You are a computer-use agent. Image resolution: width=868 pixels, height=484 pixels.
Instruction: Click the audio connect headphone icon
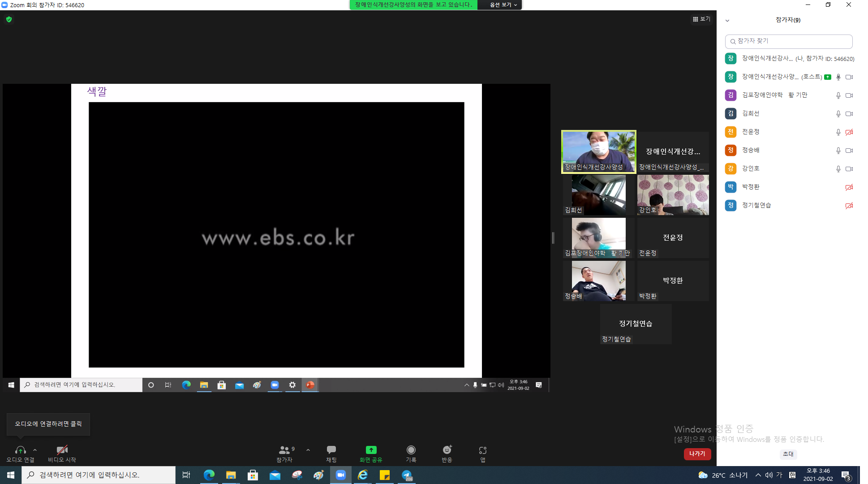pyautogui.click(x=20, y=450)
